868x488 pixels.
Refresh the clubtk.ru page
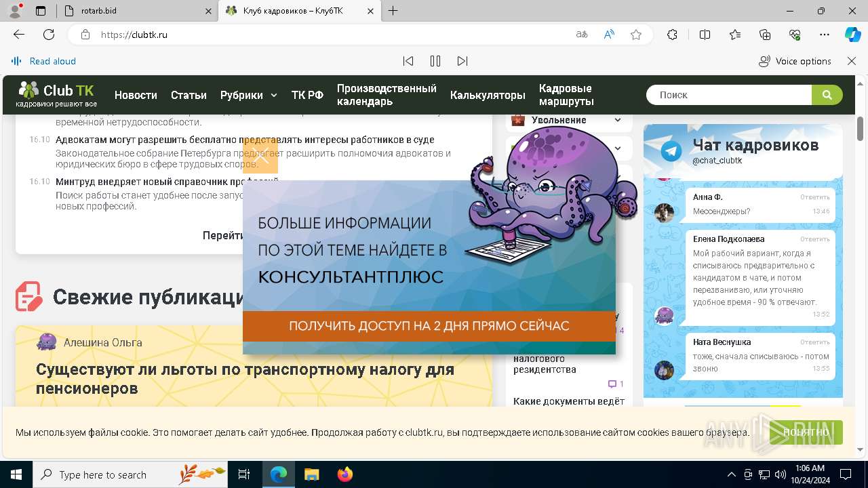[x=49, y=35]
